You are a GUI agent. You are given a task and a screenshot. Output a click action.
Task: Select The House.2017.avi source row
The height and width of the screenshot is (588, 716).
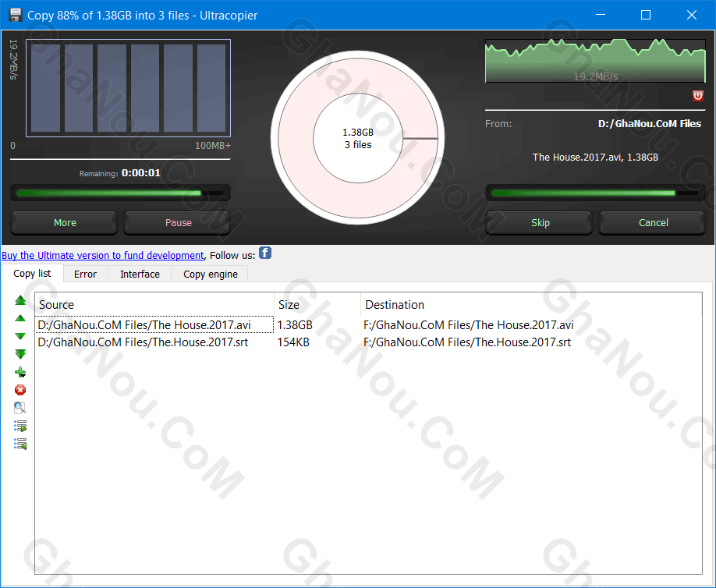[154, 325]
